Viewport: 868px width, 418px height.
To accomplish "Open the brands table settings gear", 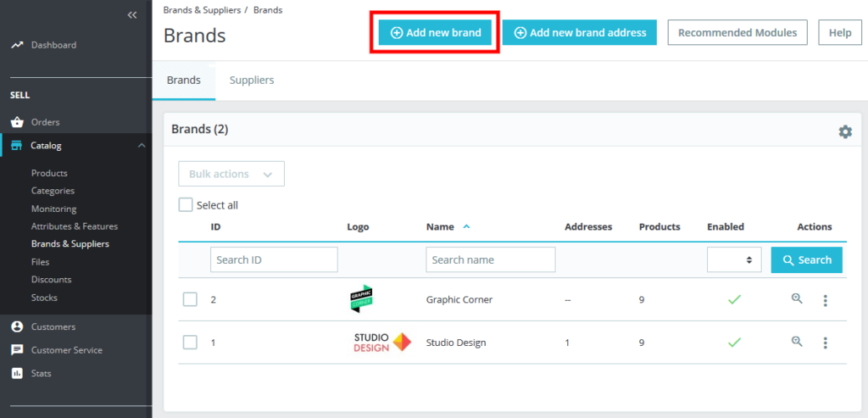I will (x=844, y=131).
